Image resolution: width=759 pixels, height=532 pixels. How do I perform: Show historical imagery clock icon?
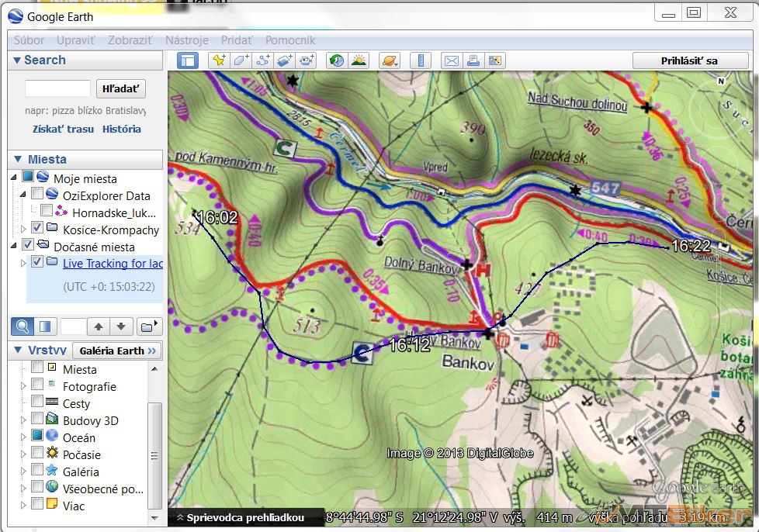pyautogui.click(x=336, y=60)
